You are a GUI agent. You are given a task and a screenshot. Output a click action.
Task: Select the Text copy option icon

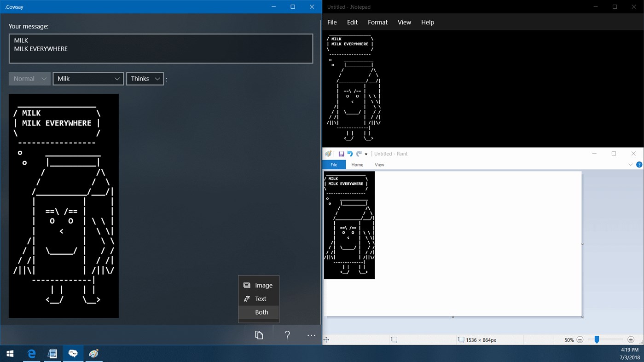pos(247,299)
